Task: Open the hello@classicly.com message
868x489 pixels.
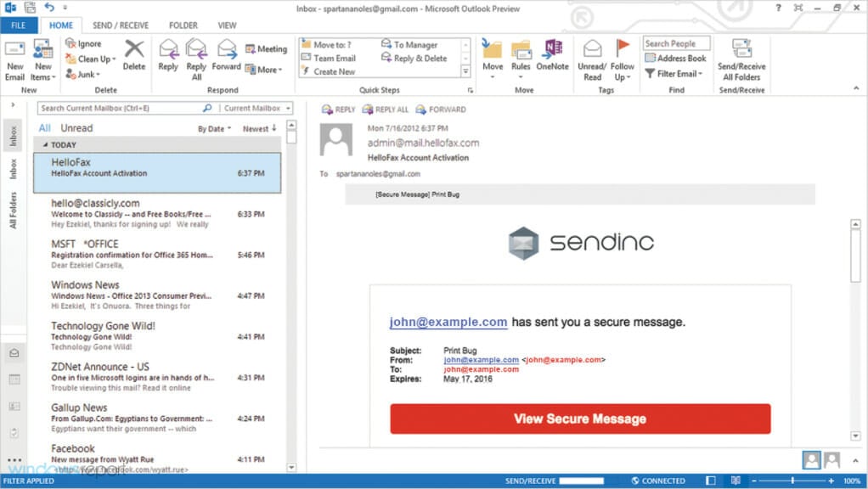Action: click(158, 214)
